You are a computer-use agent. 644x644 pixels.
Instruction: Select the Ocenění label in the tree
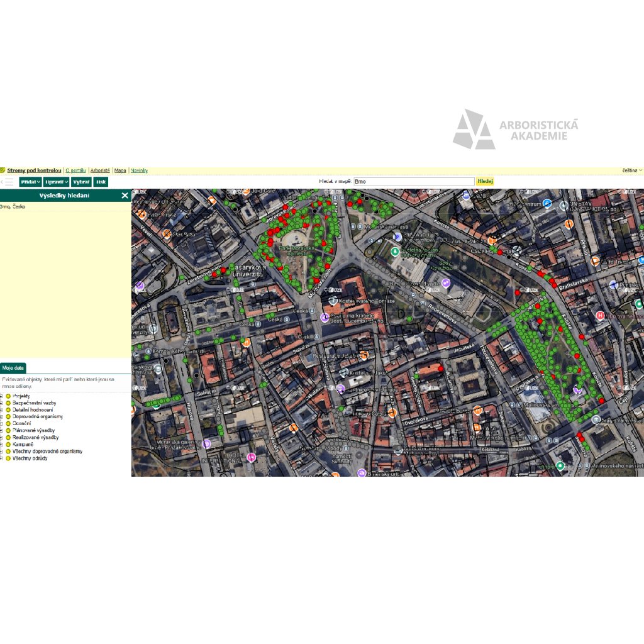pyautogui.click(x=22, y=423)
